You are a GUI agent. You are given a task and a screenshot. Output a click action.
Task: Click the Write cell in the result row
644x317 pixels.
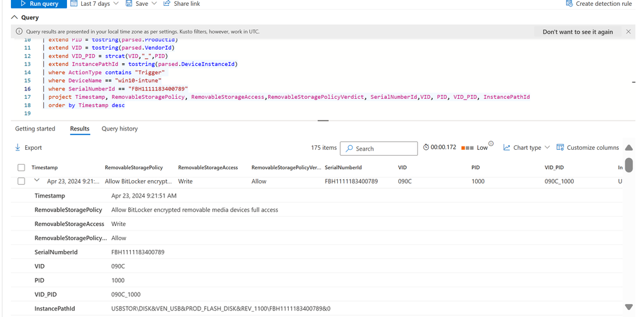pyautogui.click(x=185, y=181)
